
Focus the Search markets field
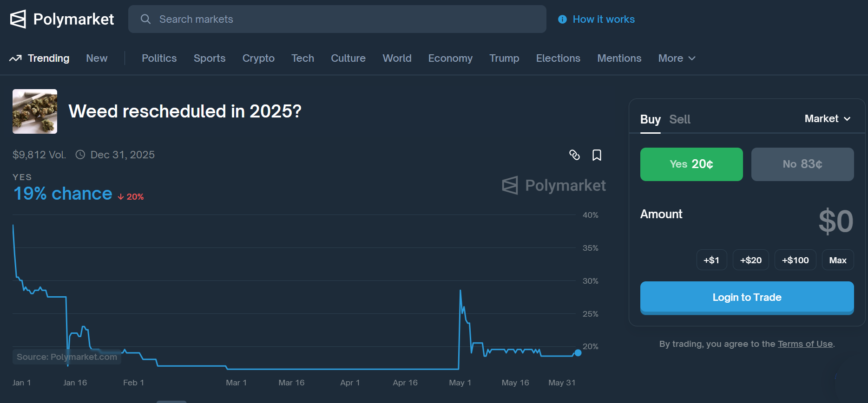(x=337, y=19)
